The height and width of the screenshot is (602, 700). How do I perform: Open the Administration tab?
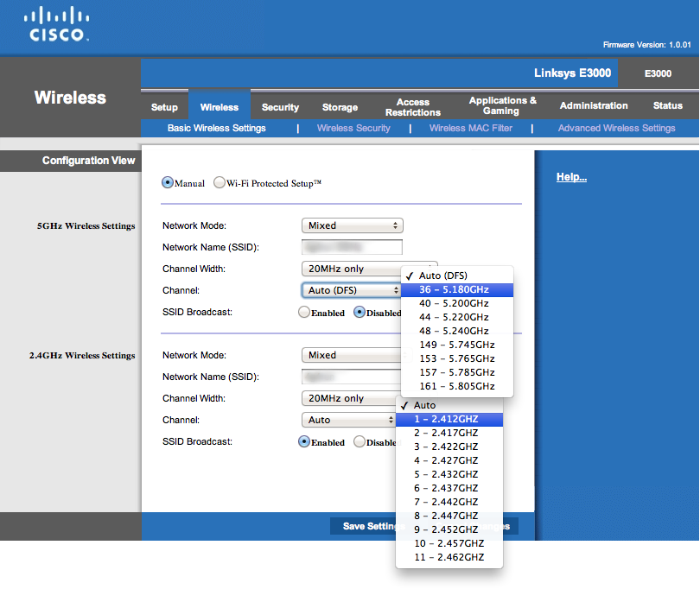tap(594, 105)
